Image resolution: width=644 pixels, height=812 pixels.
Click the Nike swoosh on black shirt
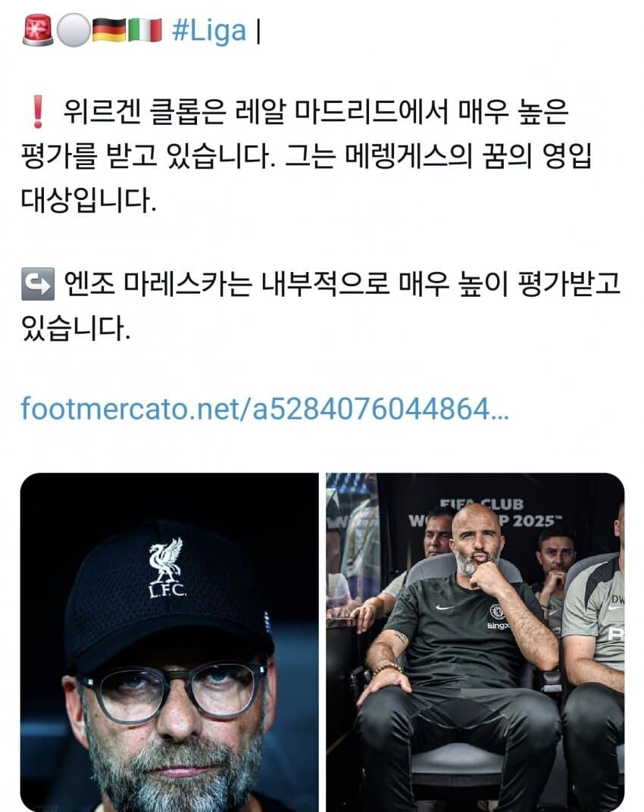(445, 607)
